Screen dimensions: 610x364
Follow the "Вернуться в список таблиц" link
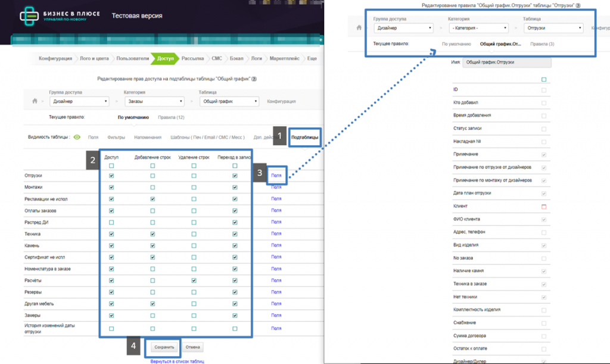click(177, 361)
